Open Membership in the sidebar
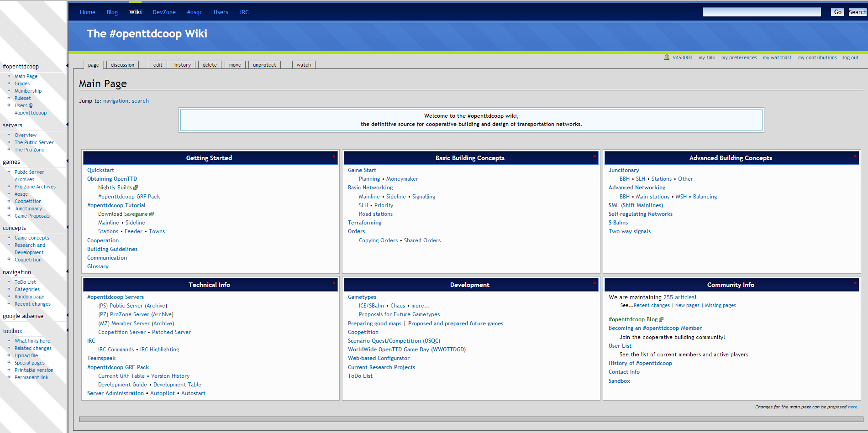This screenshot has height=433, width=868. tap(28, 91)
